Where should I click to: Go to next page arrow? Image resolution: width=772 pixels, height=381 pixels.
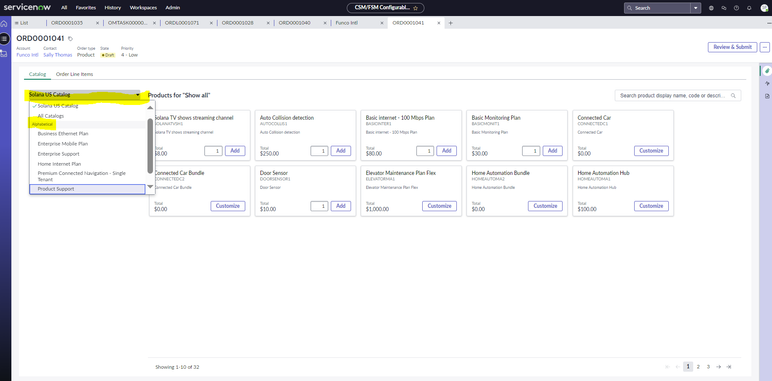pyautogui.click(x=718, y=367)
